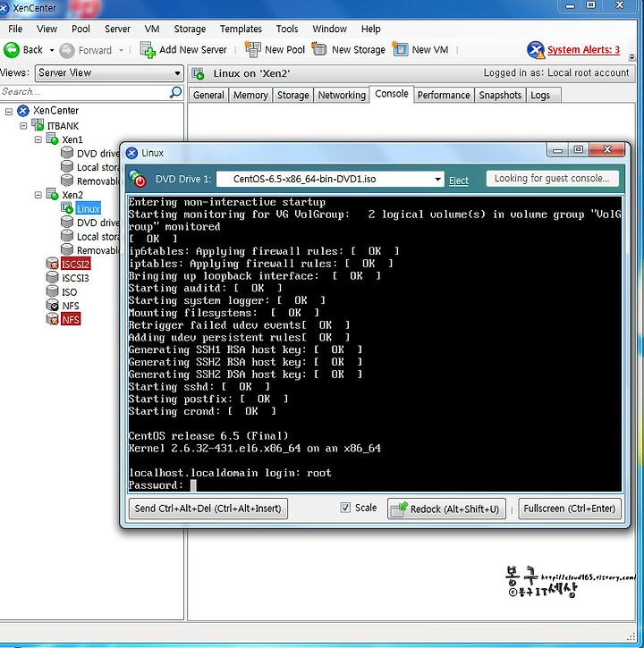The width and height of the screenshot is (644, 648).
Task: Click the New VM icon
Action: 400,49
